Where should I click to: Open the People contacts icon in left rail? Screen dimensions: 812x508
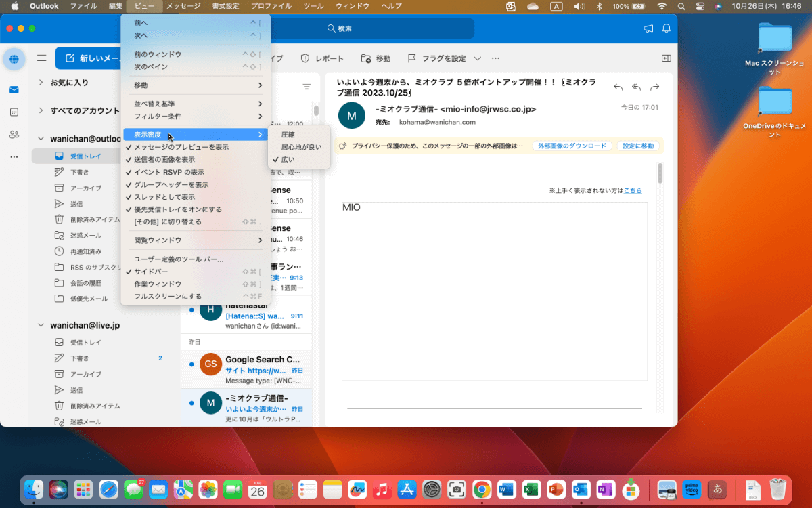14,134
